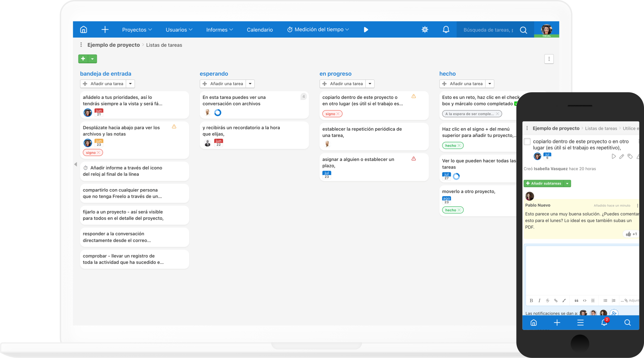This screenshot has height=358, width=644.
Task: Open hamburger menu in phone bottom bar
Action: pos(580,323)
